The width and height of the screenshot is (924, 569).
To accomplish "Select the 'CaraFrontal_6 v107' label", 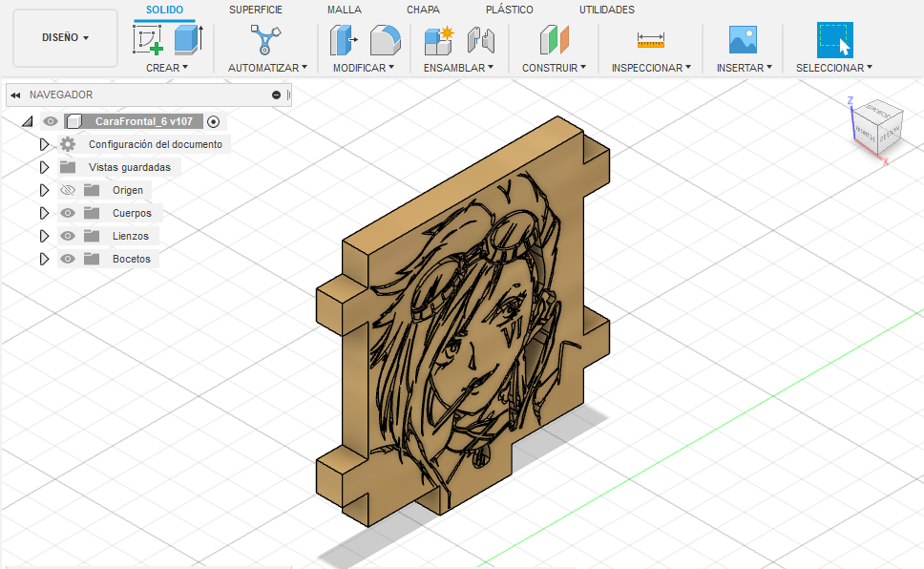I will coord(144,121).
